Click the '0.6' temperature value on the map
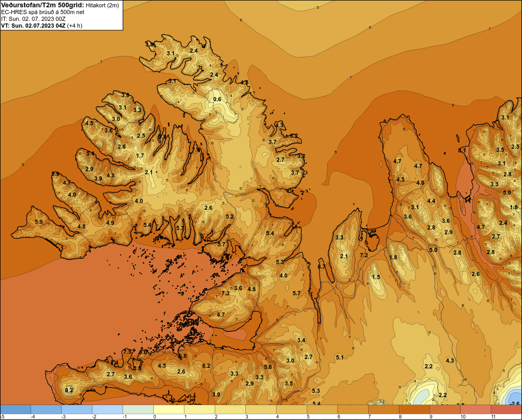 tap(217, 99)
